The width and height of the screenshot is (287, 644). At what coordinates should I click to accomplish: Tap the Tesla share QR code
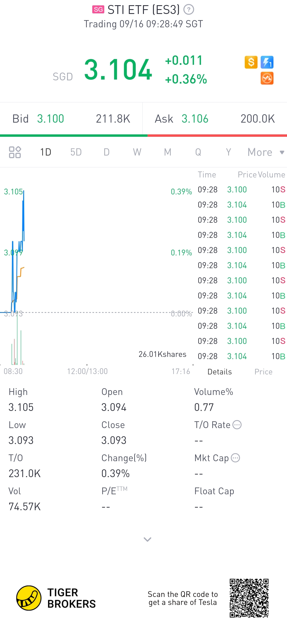pyautogui.click(x=249, y=598)
